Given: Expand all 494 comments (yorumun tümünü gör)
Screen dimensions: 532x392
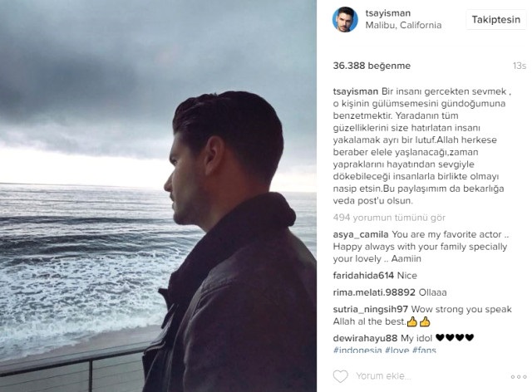Looking at the screenshot, I should click(x=389, y=218).
